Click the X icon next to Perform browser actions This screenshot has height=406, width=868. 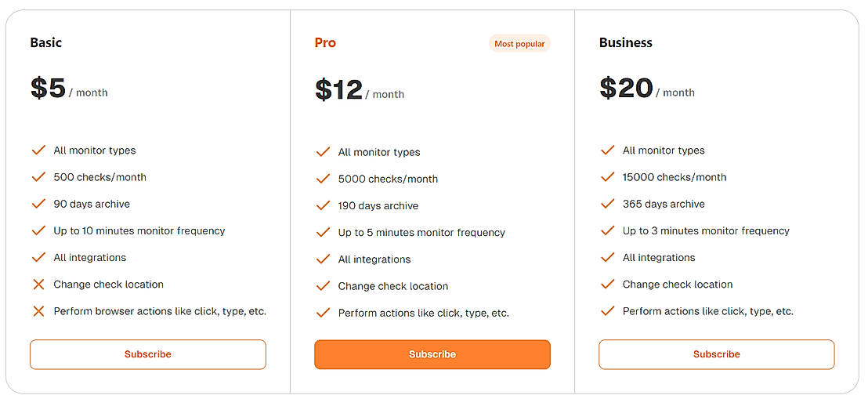coord(38,311)
